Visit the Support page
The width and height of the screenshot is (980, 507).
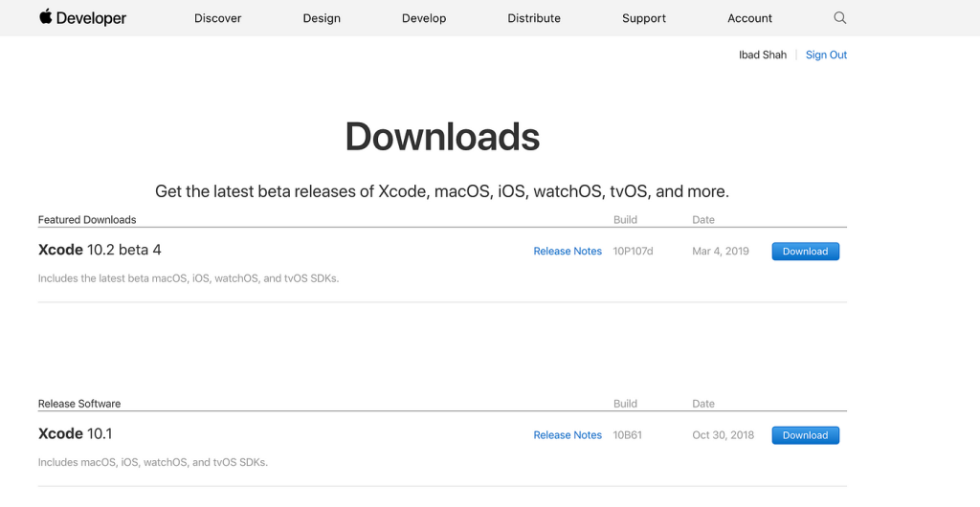pyautogui.click(x=644, y=19)
